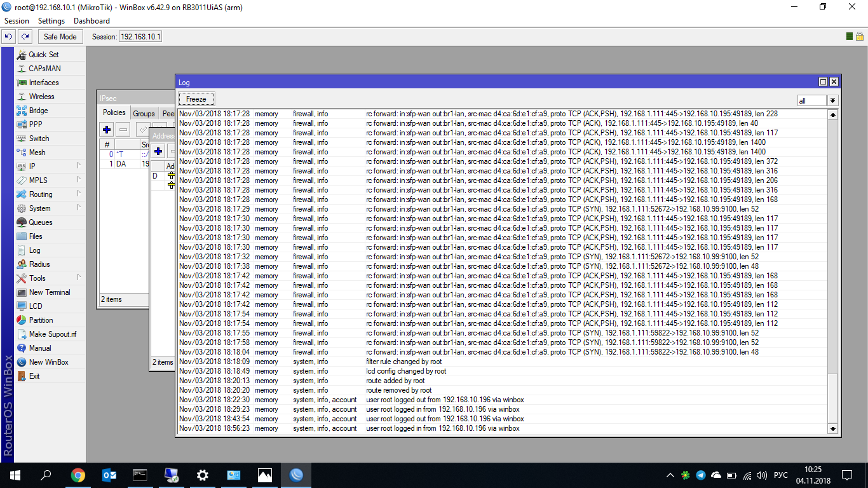868x488 pixels.
Task: Click the Telegram tray icon
Action: (701, 475)
